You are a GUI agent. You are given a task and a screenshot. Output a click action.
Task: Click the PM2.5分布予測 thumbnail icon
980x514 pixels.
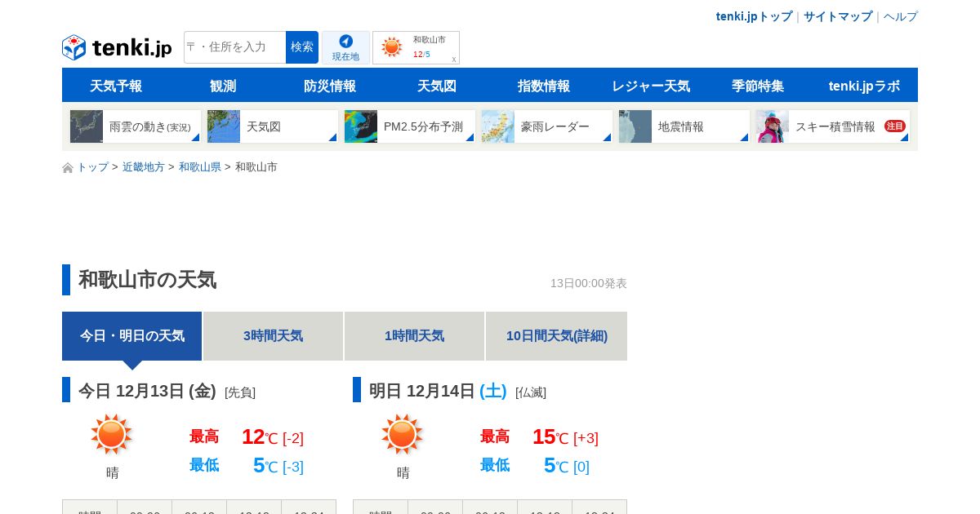click(x=361, y=126)
